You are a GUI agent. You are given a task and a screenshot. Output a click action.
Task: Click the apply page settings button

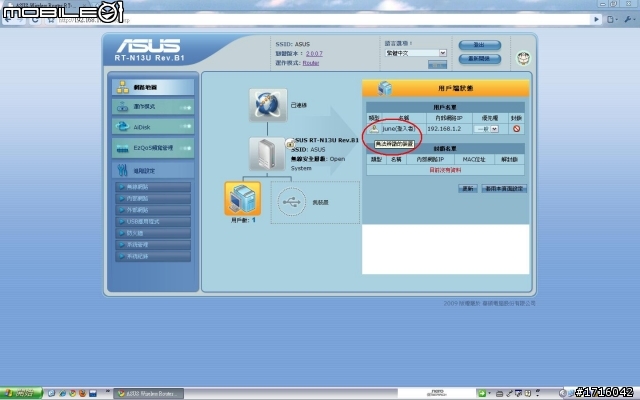[x=504, y=189]
